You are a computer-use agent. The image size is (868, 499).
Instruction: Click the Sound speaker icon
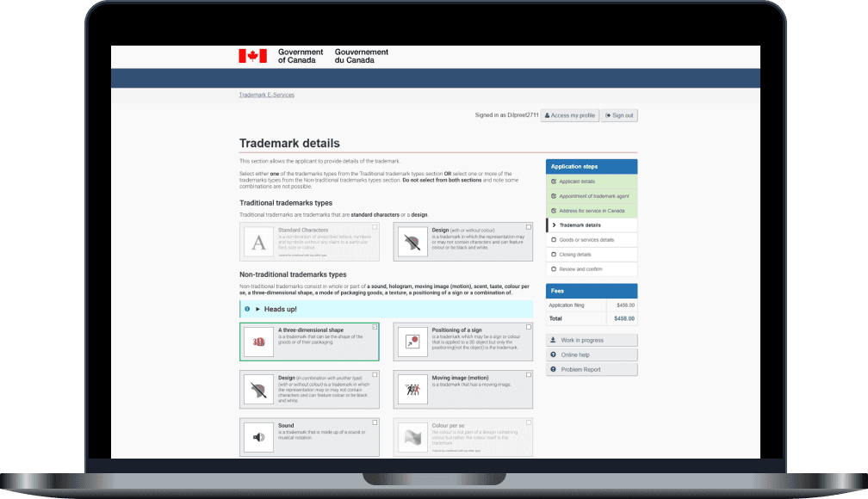click(258, 437)
